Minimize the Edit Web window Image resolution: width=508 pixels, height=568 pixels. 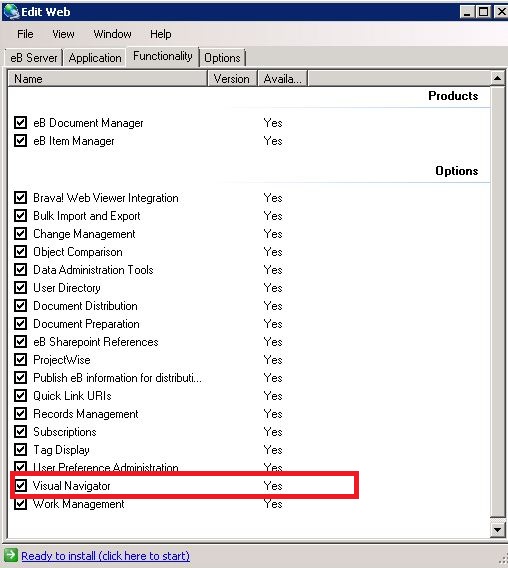467,12
